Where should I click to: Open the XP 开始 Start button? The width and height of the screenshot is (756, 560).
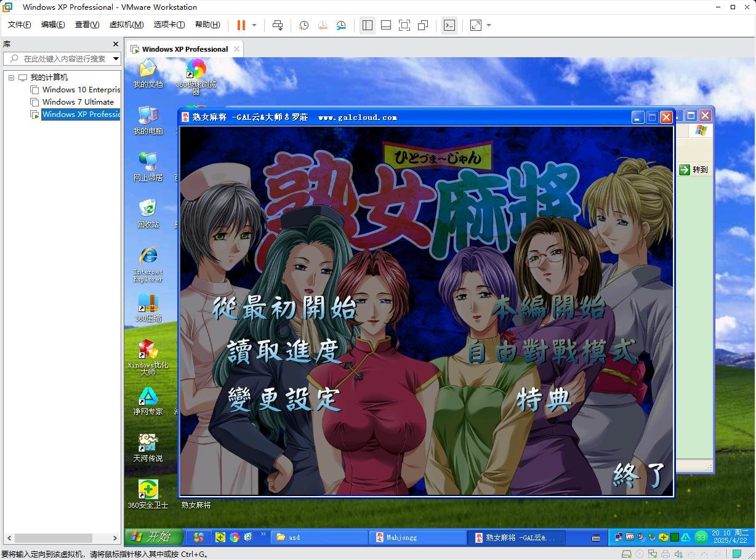click(x=154, y=537)
